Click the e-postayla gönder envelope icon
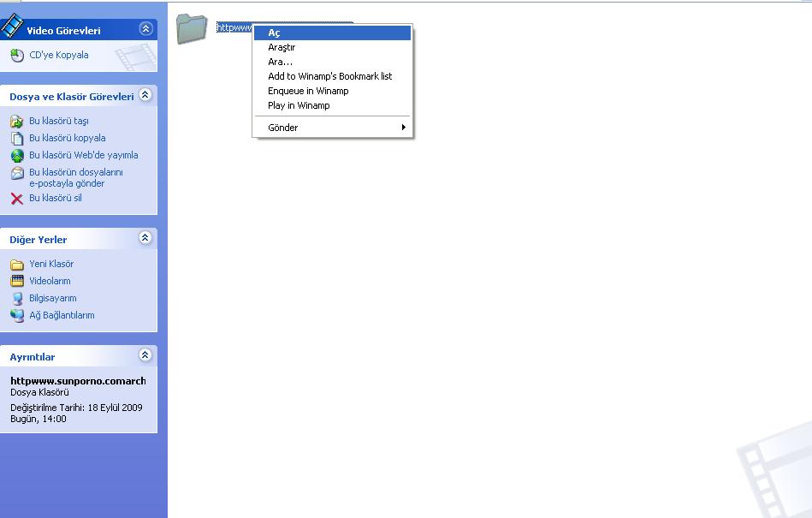812x518 pixels. tap(17, 173)
